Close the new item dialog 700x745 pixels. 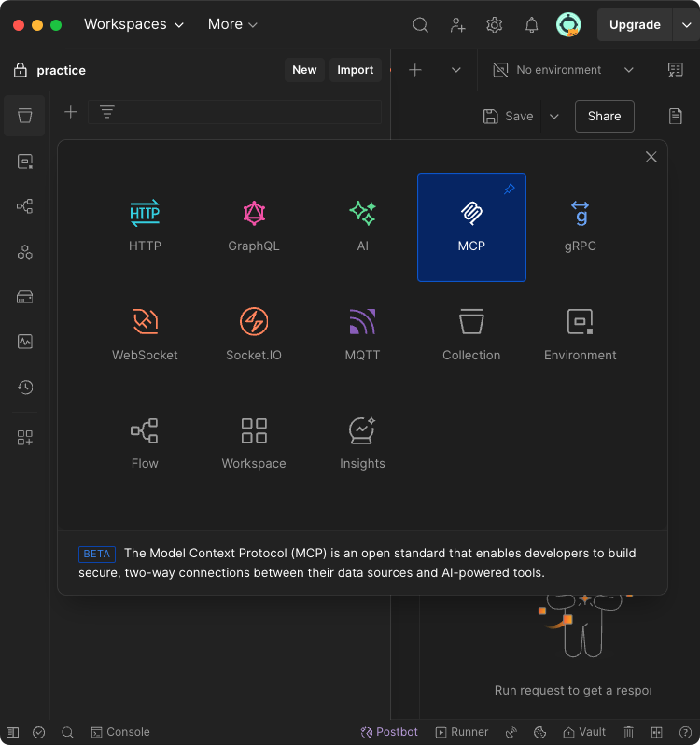point(651,157)
